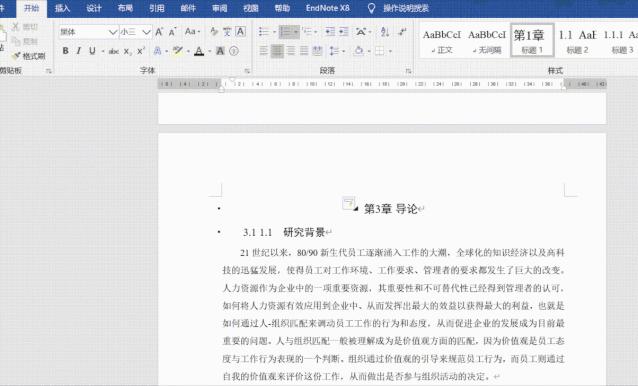This screenshot has width=638, height=386.
Task: Toggle character border button
Action: point(240,31)
